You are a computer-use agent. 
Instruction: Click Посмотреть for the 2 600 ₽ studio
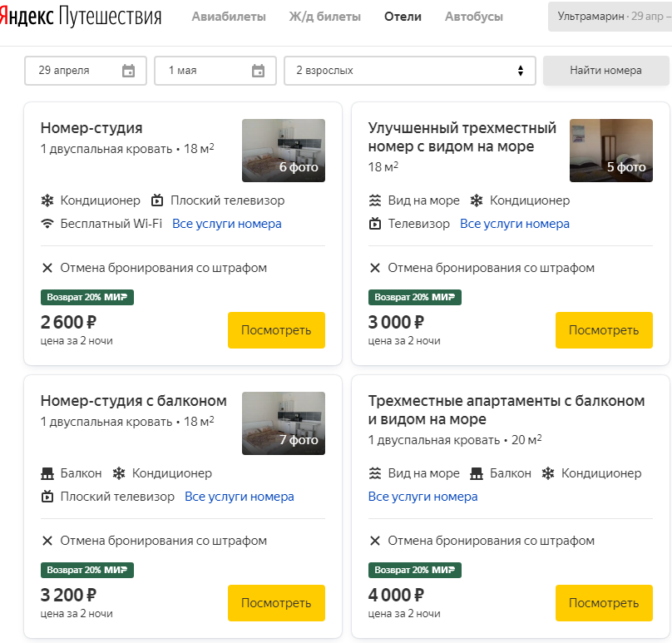pos(276,330)
